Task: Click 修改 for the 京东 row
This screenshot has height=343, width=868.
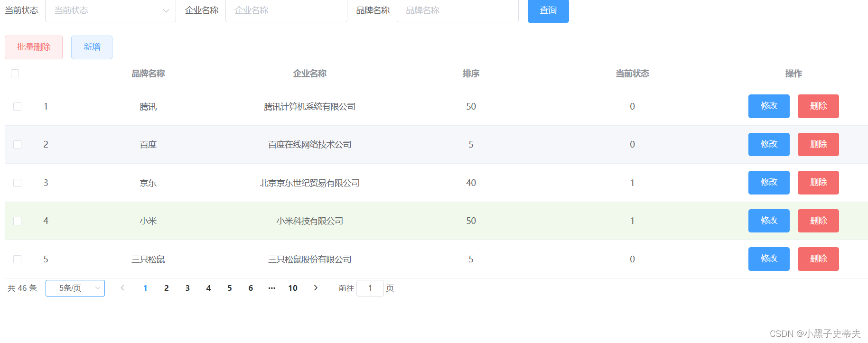Action: pyautogui.click(x=769, y=183)
